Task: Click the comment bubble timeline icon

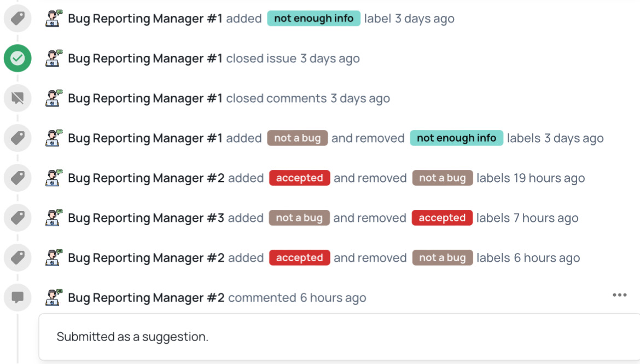Action: (x=18, y=298)
